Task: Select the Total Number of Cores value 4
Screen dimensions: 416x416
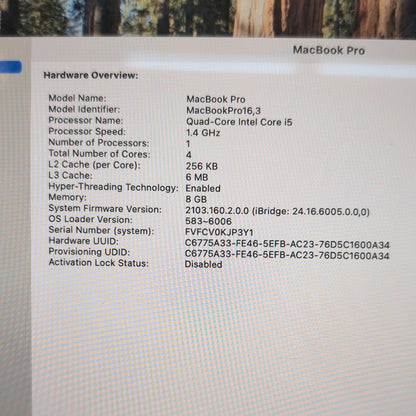Action: (189, 155)
